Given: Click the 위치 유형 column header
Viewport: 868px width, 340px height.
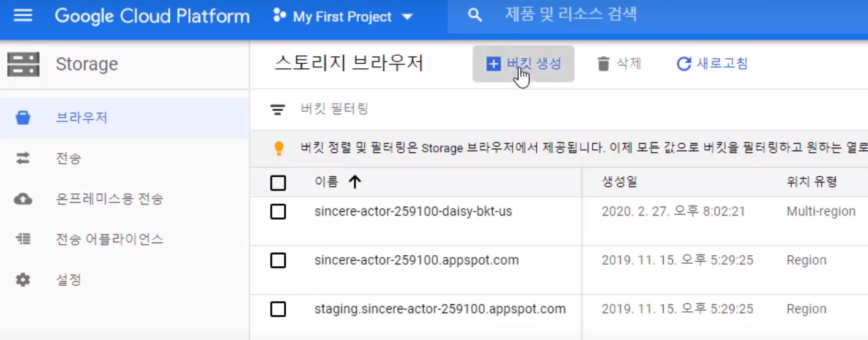Looking at the screenshot, I should click(x=812, y=181).
